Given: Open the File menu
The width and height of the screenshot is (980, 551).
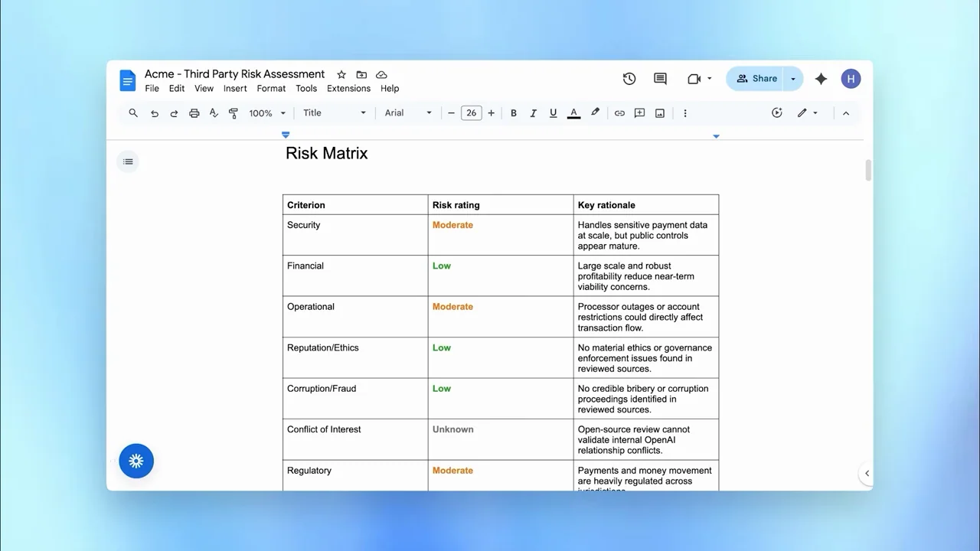Looking at the screenshot, I should (152, 89).
